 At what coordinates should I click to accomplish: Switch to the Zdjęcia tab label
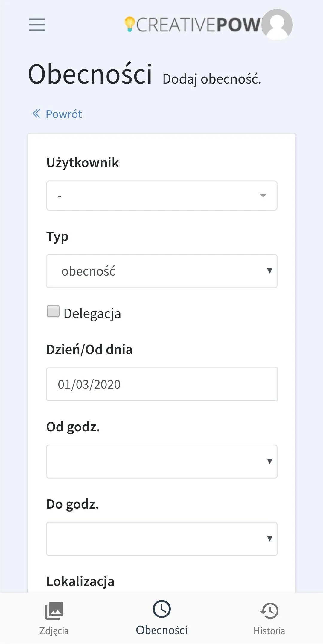pyautogui.click(x=54, y=631)
